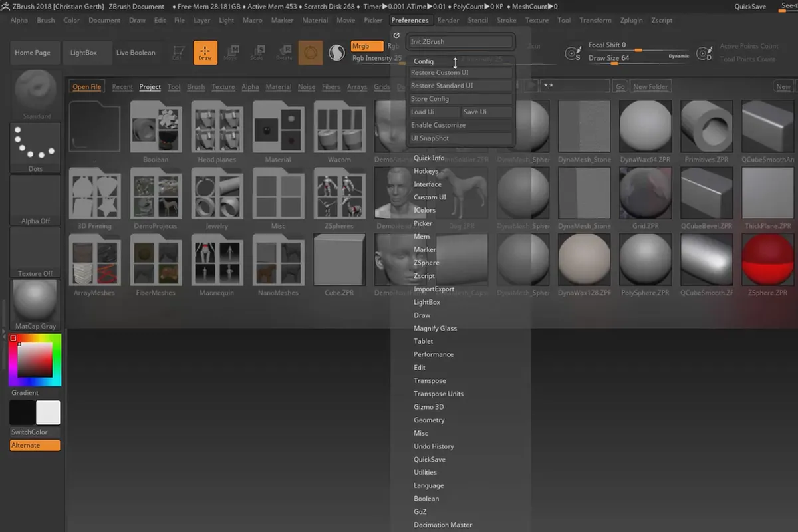Open the Dots stroke selector

pos(35,145)
